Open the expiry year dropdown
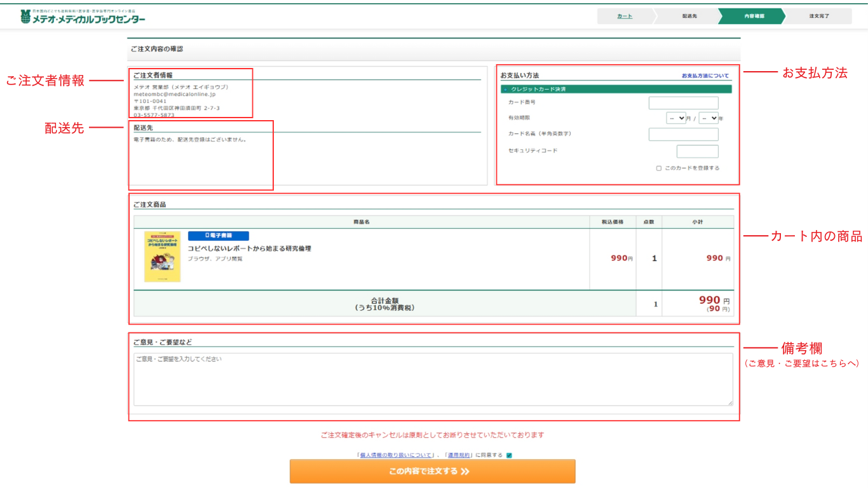 tap(709, 118)
